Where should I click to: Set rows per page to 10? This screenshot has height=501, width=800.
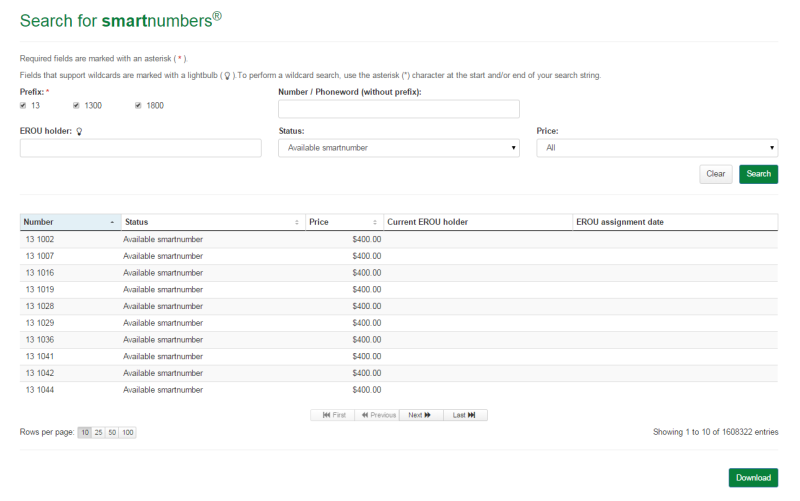(x=85, y=433)
